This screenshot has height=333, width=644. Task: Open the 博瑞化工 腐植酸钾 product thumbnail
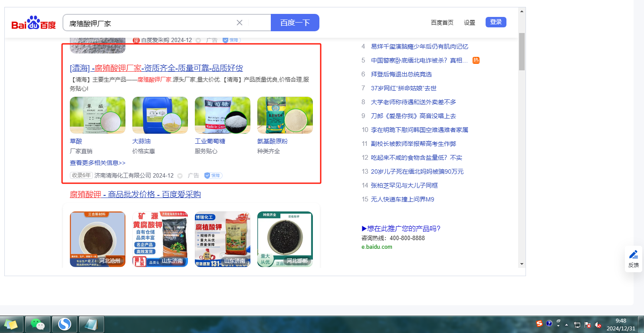223,239
